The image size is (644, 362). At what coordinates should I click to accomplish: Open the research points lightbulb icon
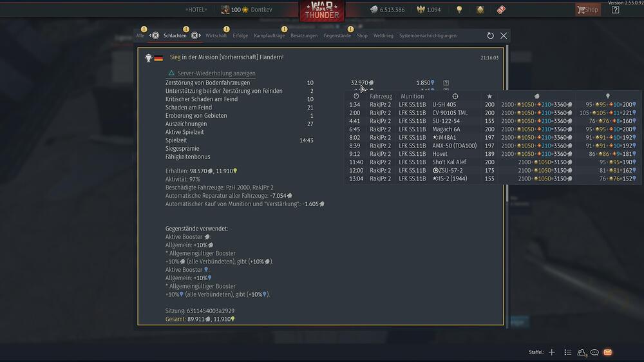click(459, 10)
